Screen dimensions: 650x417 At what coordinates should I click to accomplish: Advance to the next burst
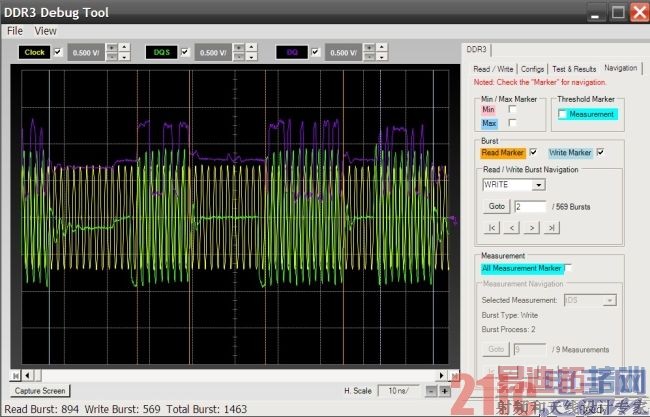coord(530,228)
